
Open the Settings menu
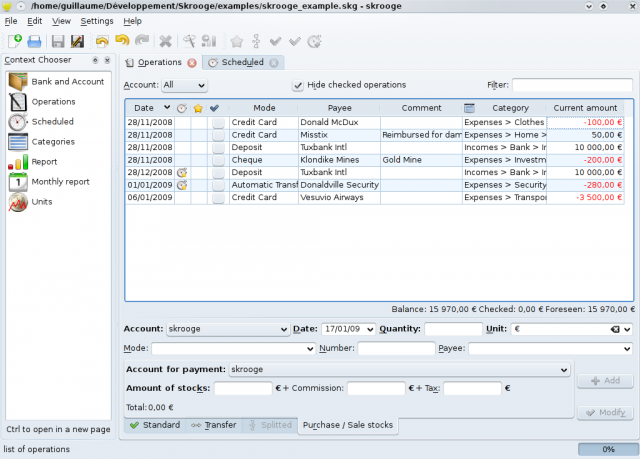click(x=97, y=21)
